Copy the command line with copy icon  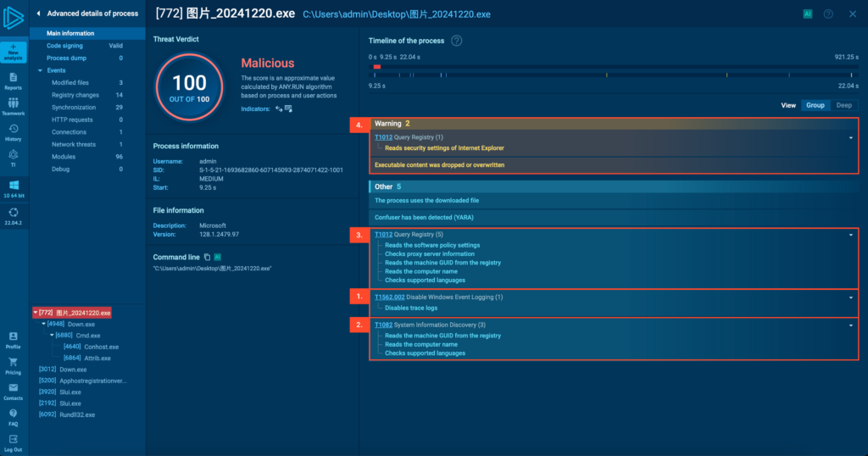click(x=207, y=257)
